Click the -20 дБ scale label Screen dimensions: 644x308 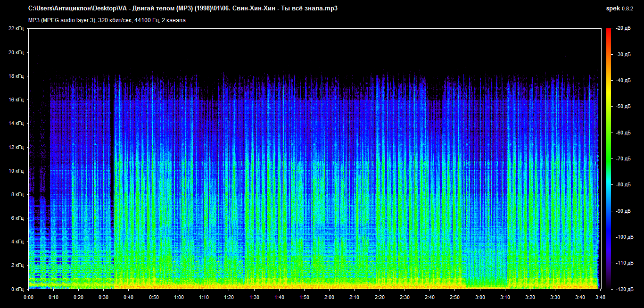621,29
